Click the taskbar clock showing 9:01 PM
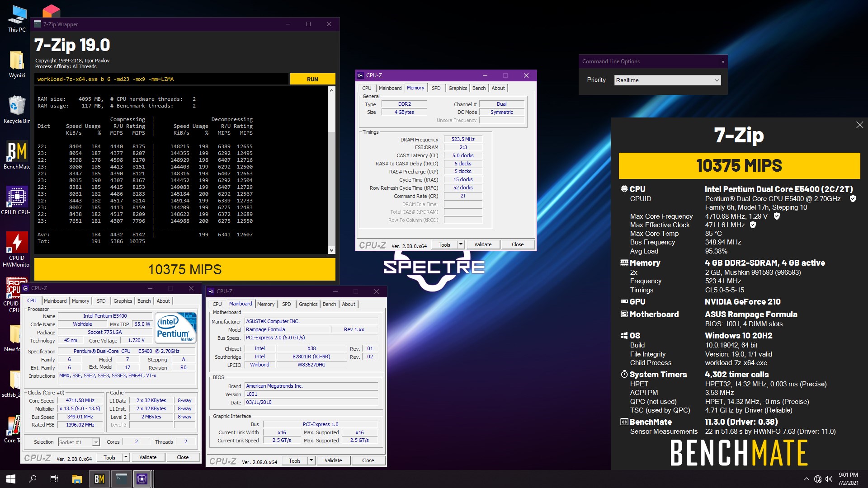The image size is (868, 488). click(848, 479)
